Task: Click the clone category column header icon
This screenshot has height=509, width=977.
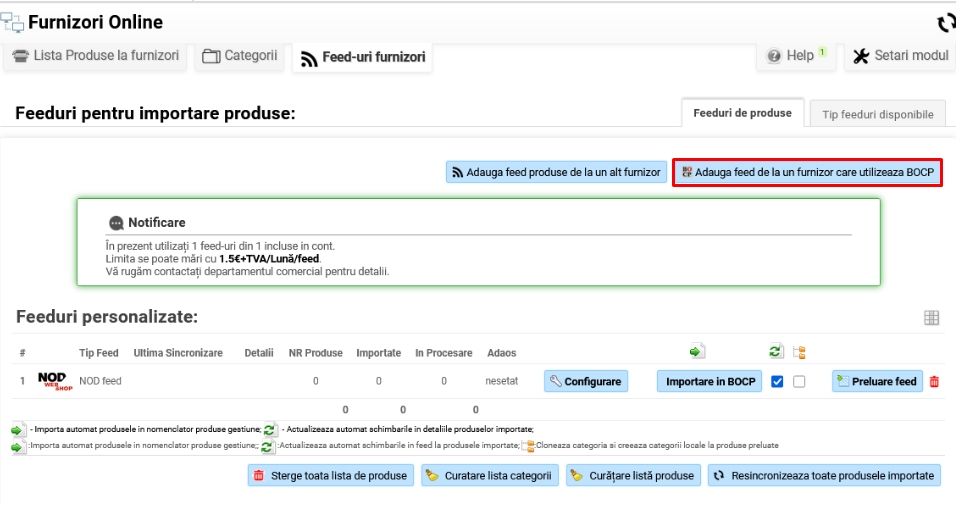Action: [799, 352]
